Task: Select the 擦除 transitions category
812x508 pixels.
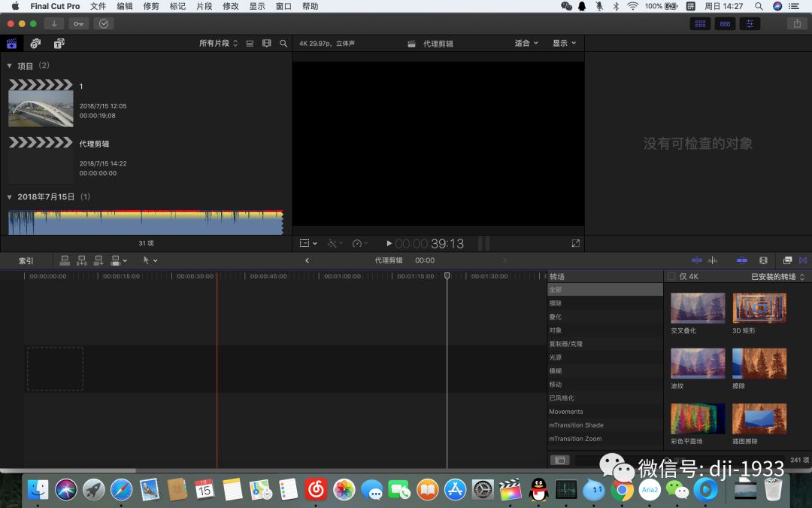Action: (x=604, y=303)
